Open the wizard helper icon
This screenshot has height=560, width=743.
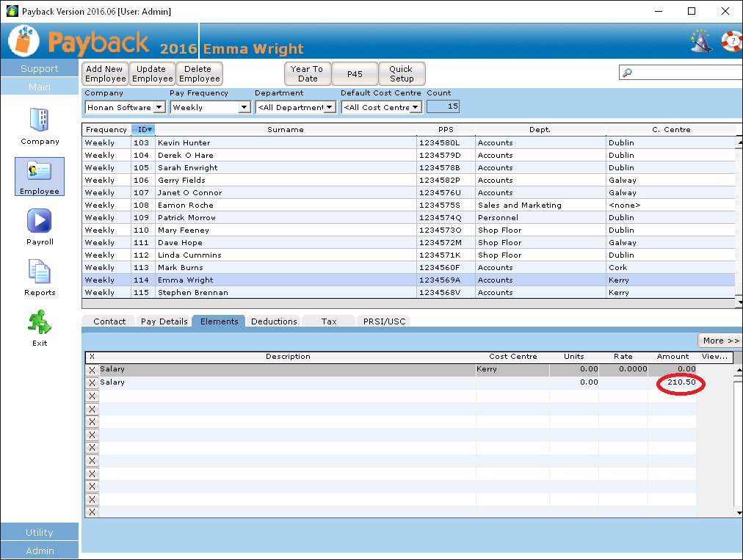[701, 41]
